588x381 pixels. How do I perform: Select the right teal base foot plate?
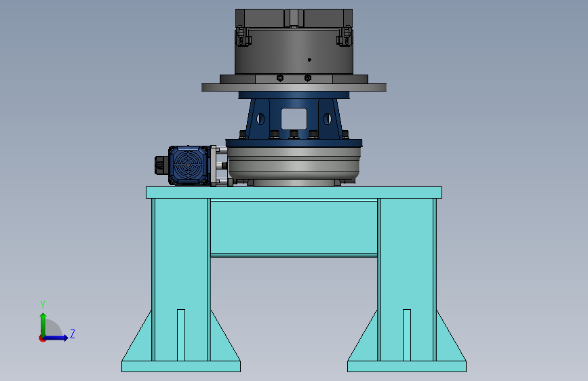(407, 366)
